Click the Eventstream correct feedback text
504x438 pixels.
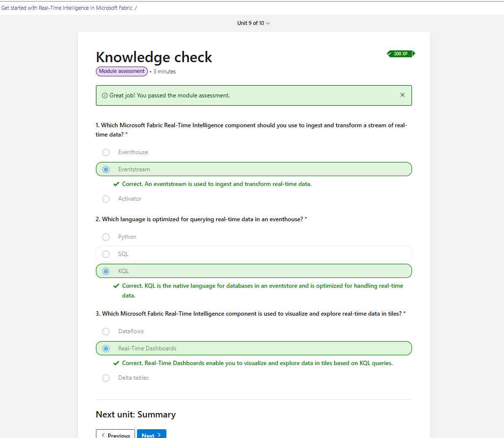[x=217, y=184]
